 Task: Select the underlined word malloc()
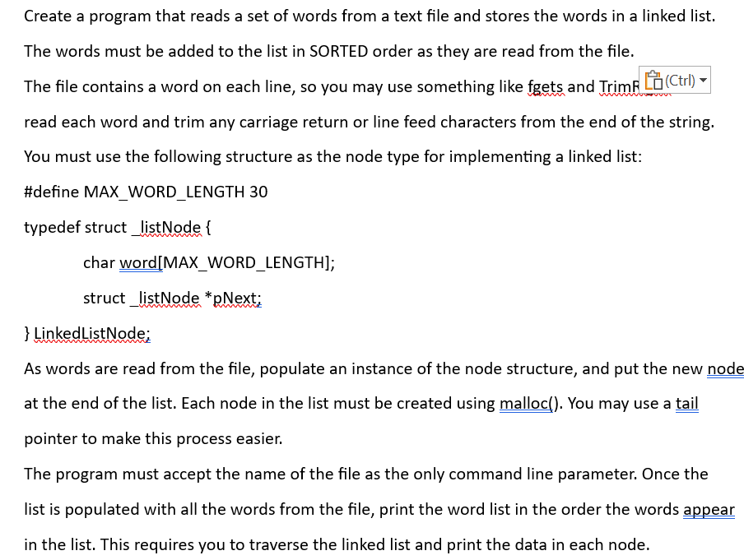pos(524,403)
